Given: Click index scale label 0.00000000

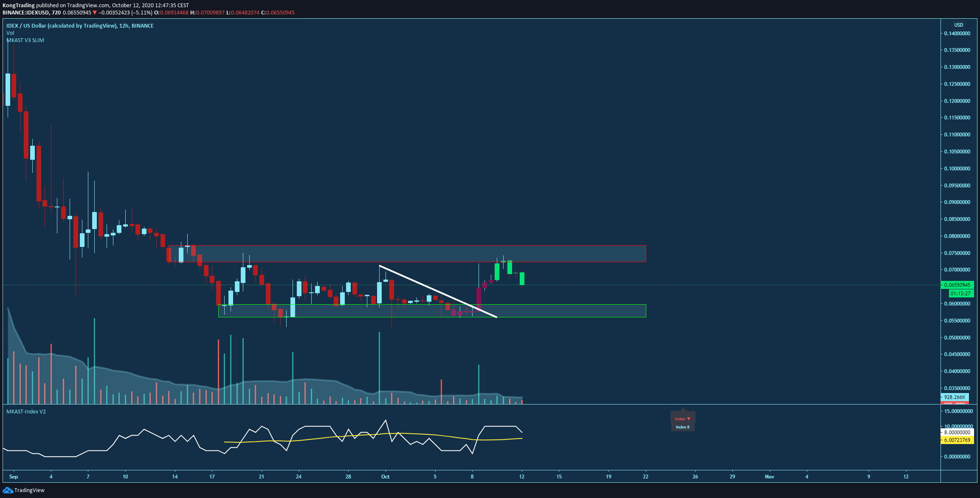Looking at the screenshot, I should 957,457.
